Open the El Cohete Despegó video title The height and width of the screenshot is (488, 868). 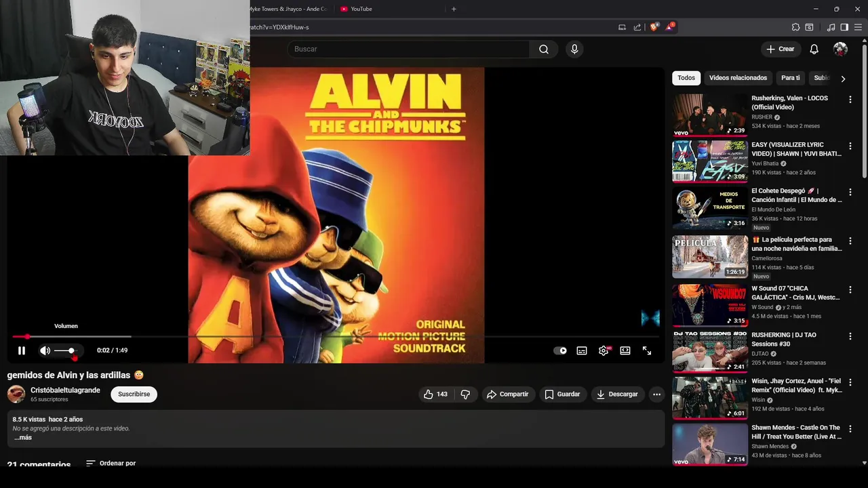coord(796,195)
